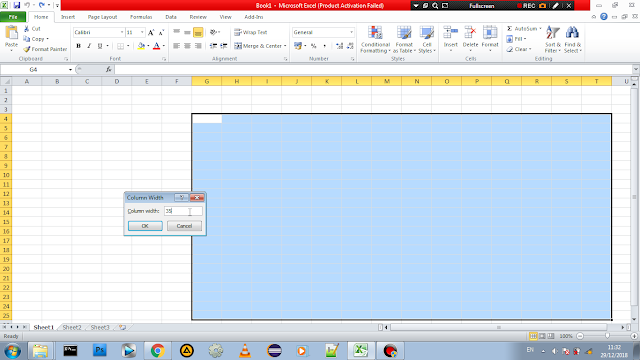Apply the Fill Color bucket icon
This screenshot has height=360, width=640.
141,46
